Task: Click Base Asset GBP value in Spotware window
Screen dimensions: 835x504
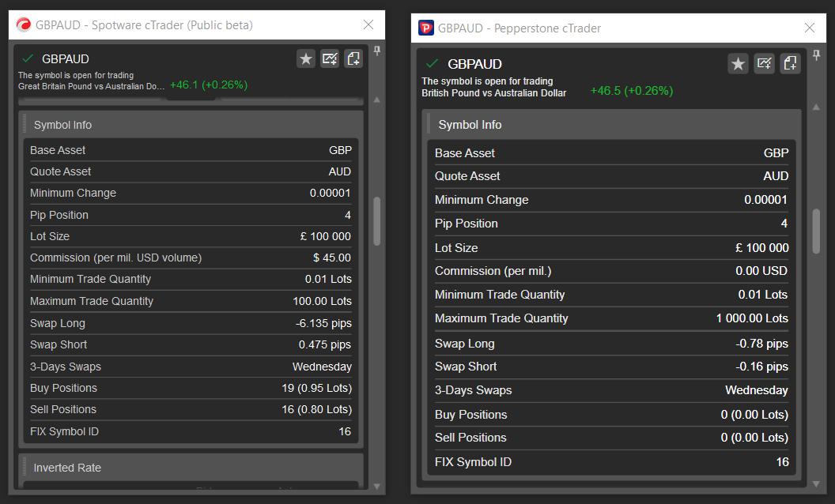Action: 340,150
